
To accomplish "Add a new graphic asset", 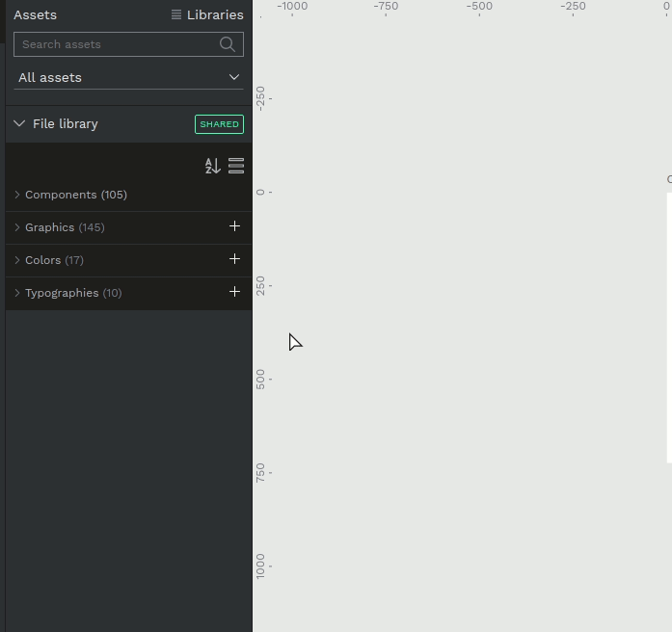I will pos(234,226).
